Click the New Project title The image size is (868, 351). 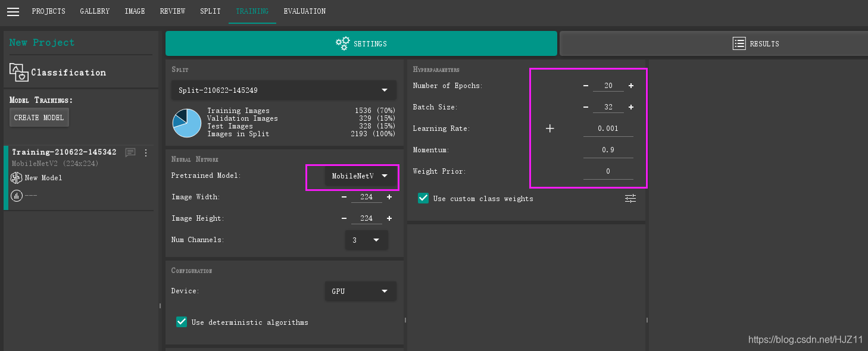coord(42,42)
